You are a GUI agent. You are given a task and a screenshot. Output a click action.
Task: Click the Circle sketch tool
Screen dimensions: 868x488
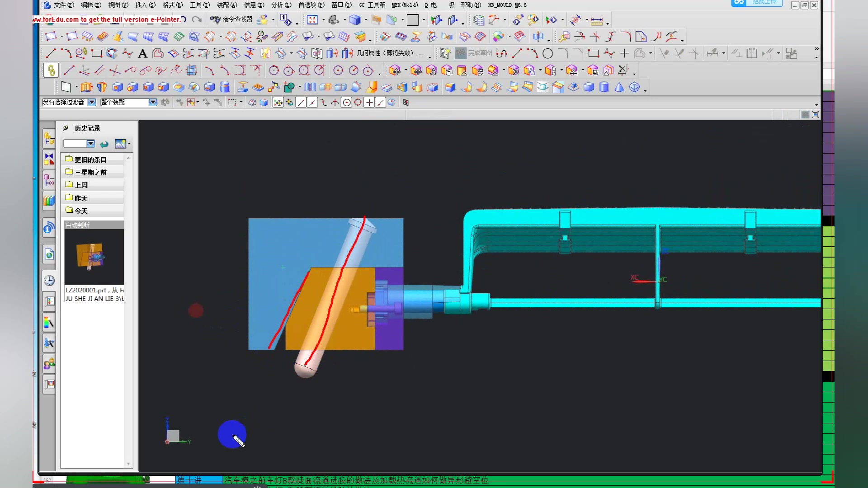(x=547, y=54)
